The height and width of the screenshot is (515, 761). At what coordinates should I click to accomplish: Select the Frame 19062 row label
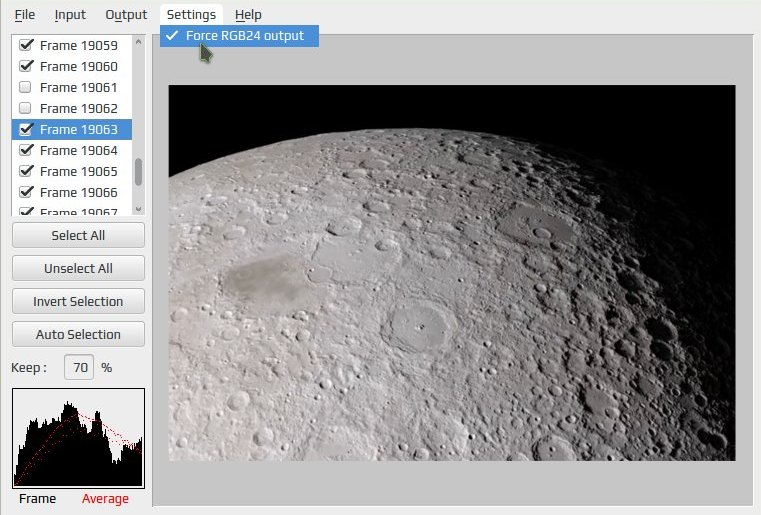coord(79,108)
